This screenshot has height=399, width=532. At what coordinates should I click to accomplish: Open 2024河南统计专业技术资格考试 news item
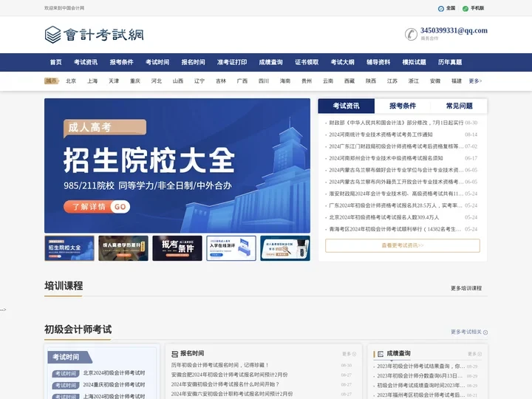pyautogui.click(x=381, y=134)
